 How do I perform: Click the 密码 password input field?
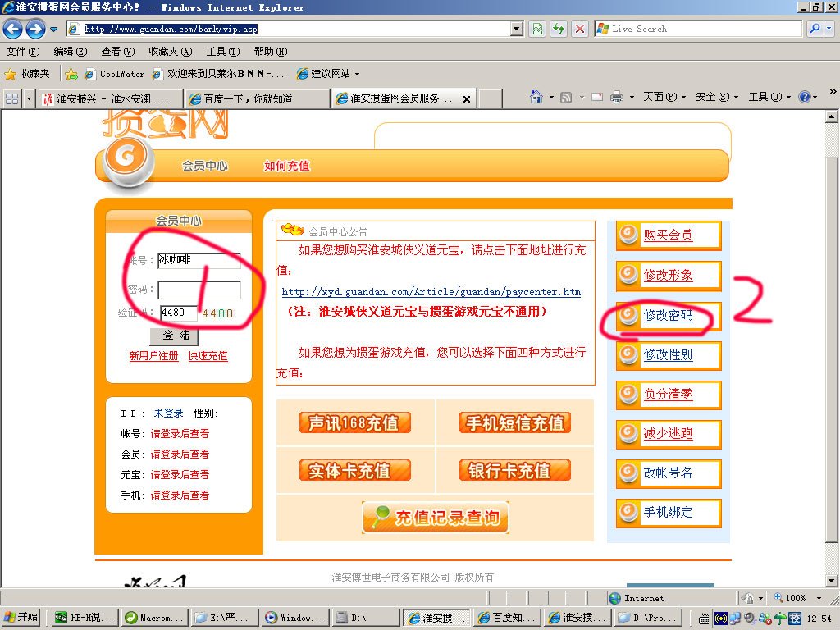click(199, 290)
